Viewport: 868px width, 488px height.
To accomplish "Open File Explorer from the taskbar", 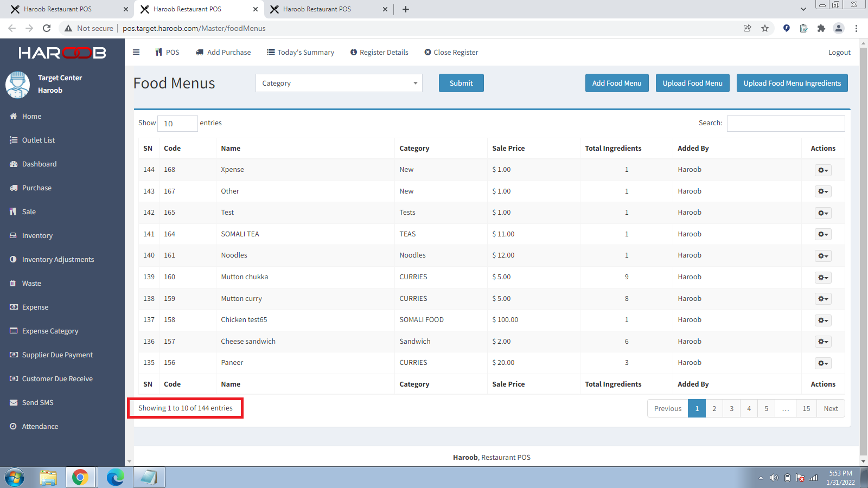I will (x=48, y=478).
